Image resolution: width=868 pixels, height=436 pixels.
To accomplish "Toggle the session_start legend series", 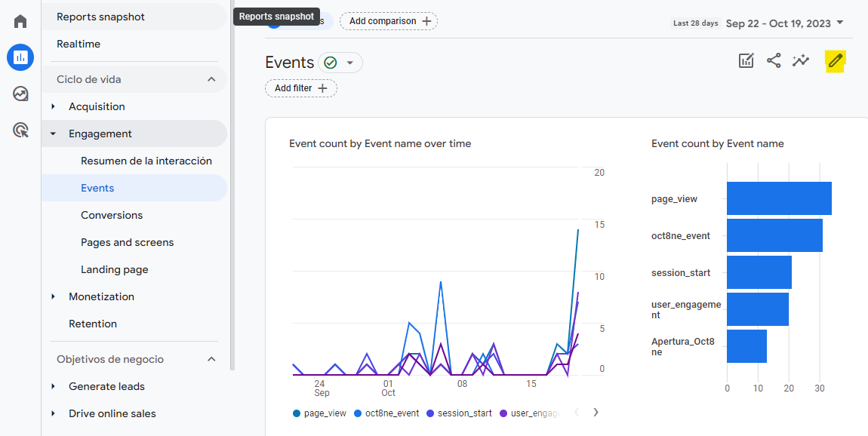I will coord(459,413).
